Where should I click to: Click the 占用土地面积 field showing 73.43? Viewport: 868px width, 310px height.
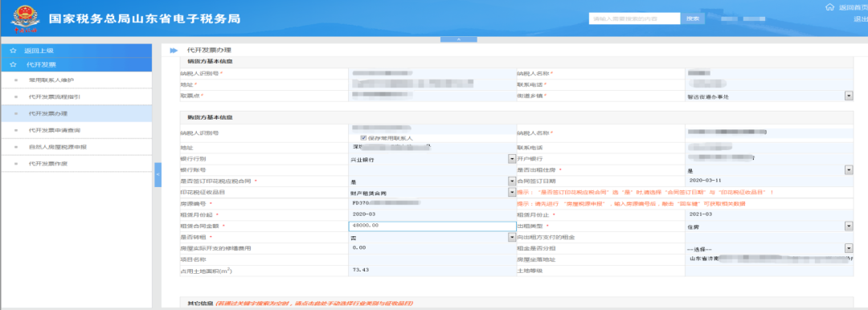point(432,271)
